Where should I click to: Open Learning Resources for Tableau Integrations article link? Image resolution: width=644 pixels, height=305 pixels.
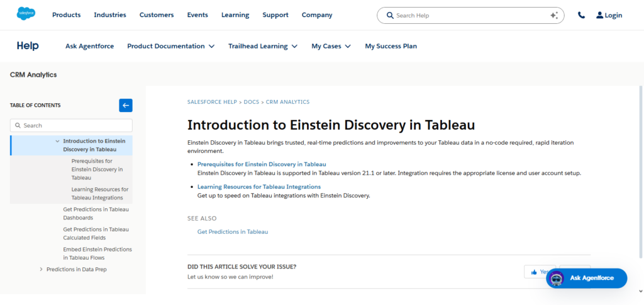[259, 187]
